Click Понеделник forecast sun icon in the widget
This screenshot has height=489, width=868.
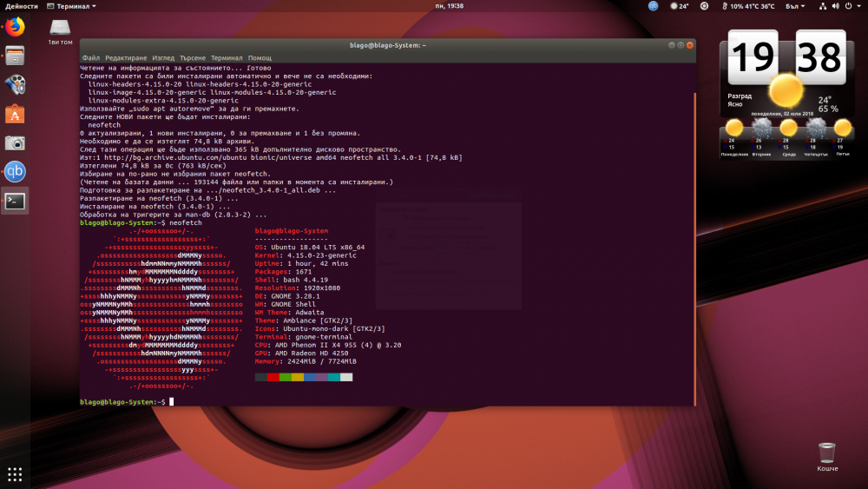pyautogui.click(x=734, y=128)
